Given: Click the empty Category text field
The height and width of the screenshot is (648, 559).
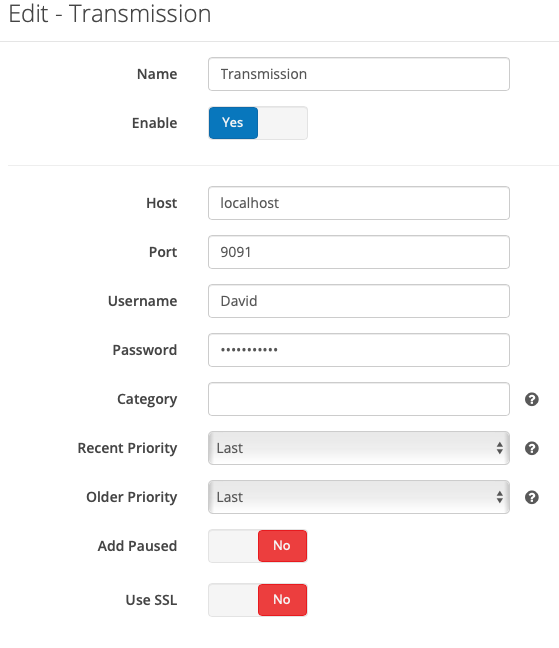Looking at the screenshot, I should tap(359, 399).
